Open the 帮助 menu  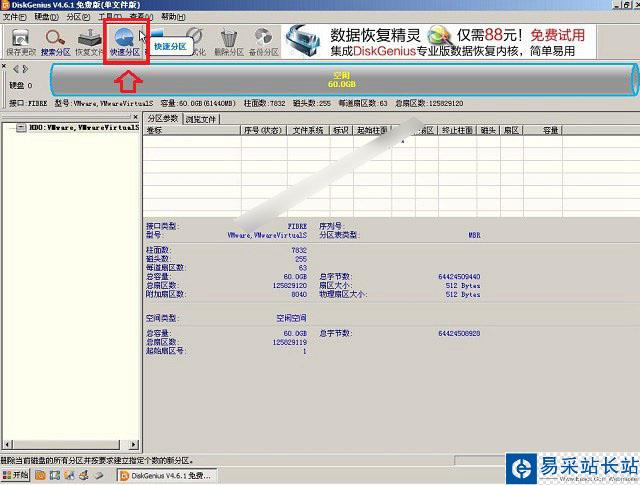click(x=173, y=17)
